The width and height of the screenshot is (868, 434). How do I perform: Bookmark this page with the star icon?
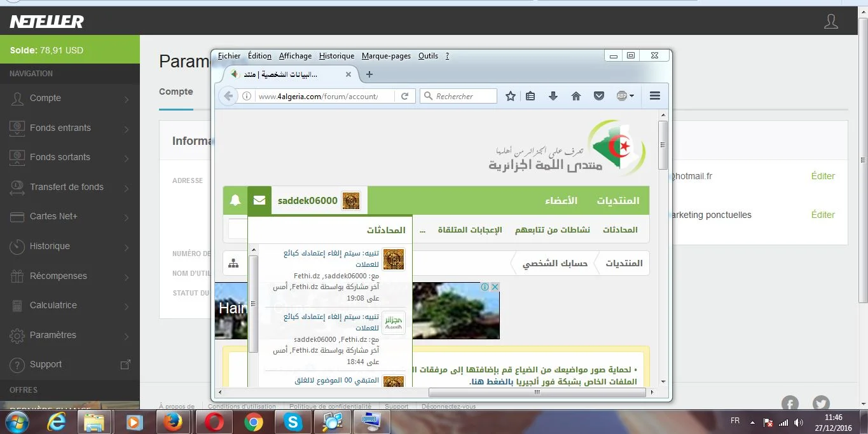tap(510, 96)
